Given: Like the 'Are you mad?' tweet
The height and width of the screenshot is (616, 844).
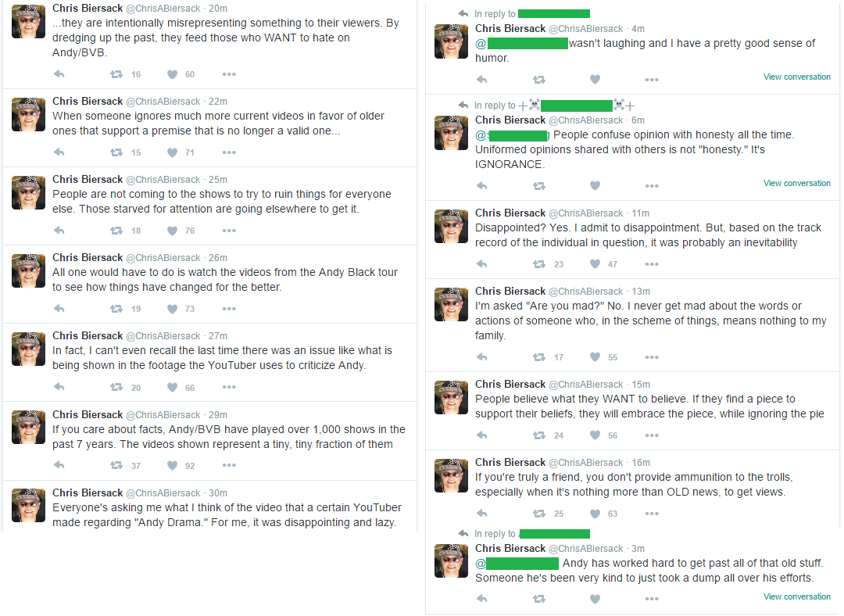Looking at the screenshot, I should tap(595, 357).
